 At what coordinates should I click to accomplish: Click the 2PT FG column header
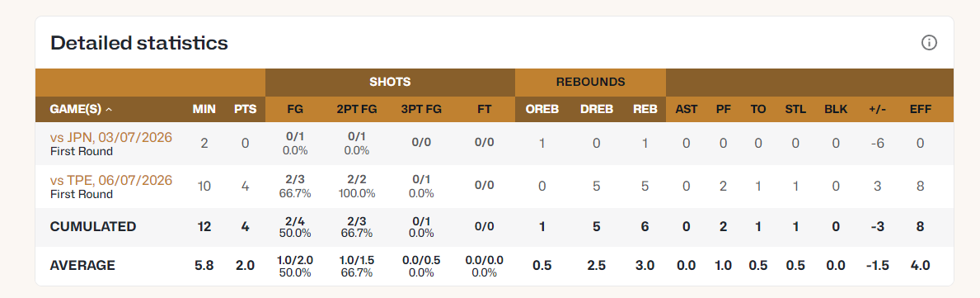pos(355,109)
